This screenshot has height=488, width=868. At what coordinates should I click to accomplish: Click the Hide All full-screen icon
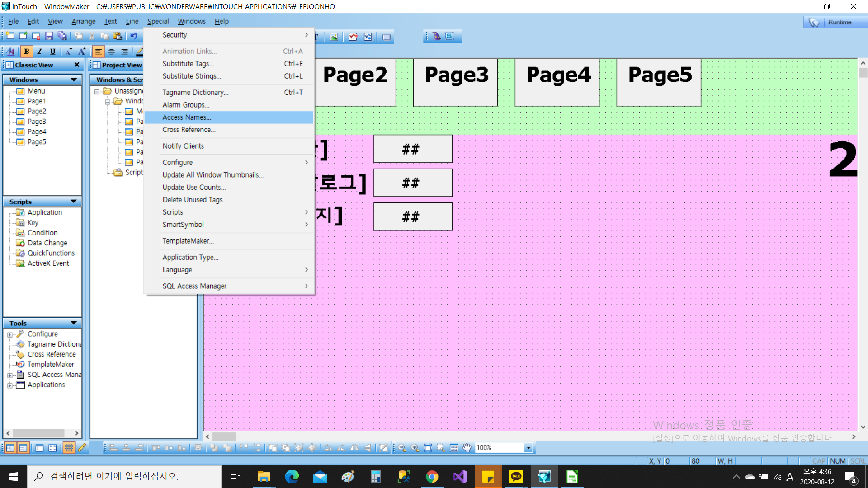click(x=52, y=448)
